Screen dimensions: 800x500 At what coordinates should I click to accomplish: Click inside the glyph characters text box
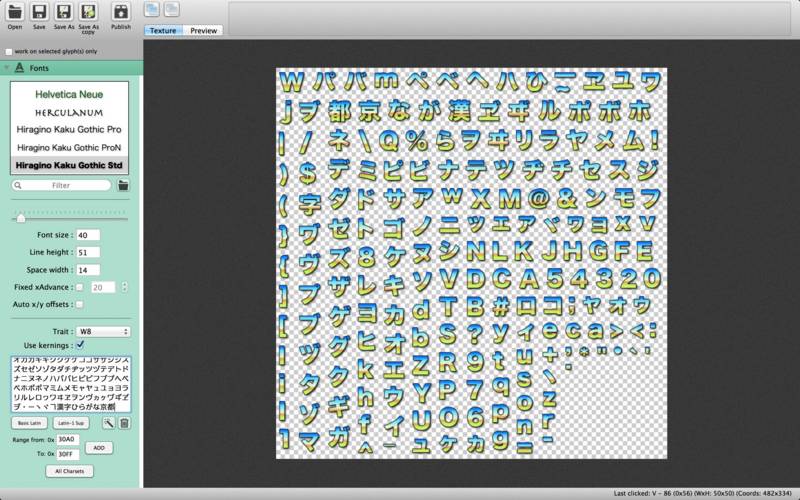click(71, 384)
